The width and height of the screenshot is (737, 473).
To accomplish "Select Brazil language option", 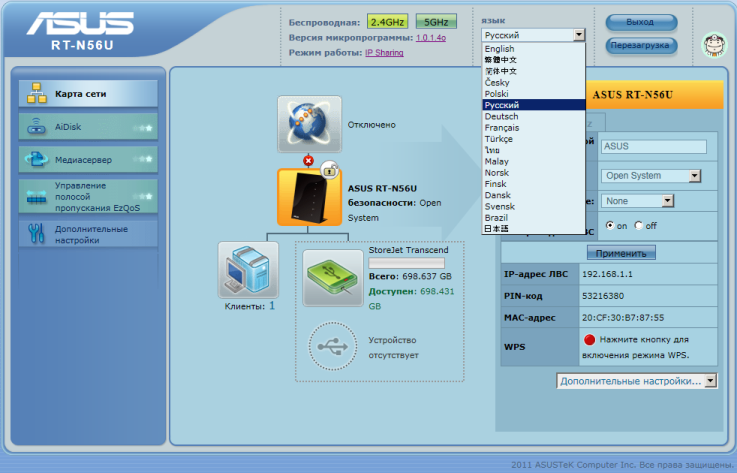I will point(533,218).
